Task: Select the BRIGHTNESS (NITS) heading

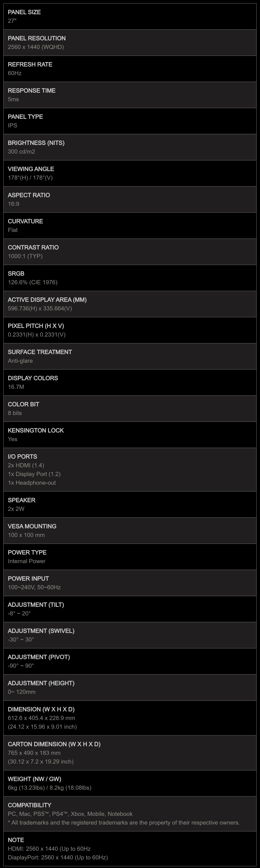Action: [36, 143]
